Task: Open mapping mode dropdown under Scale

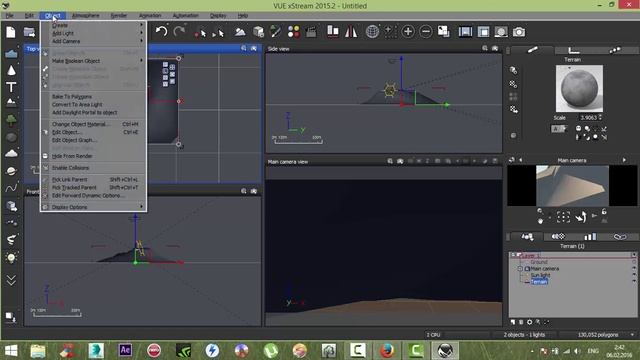Action: (559, 129)
